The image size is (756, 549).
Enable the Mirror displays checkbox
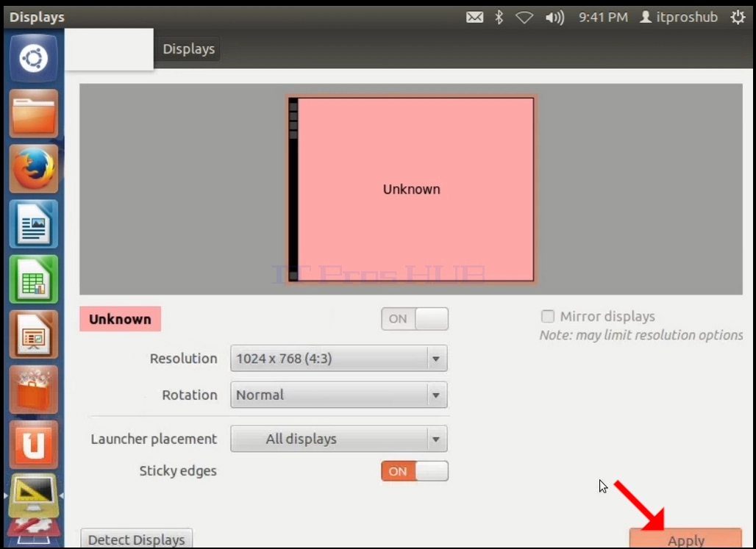pyautogui.click(x=547, y=316)
